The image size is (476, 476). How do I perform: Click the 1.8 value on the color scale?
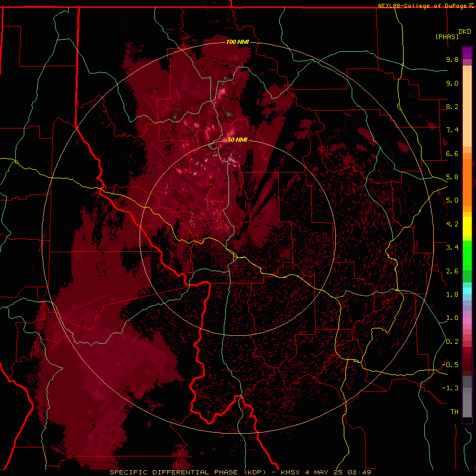452,295
